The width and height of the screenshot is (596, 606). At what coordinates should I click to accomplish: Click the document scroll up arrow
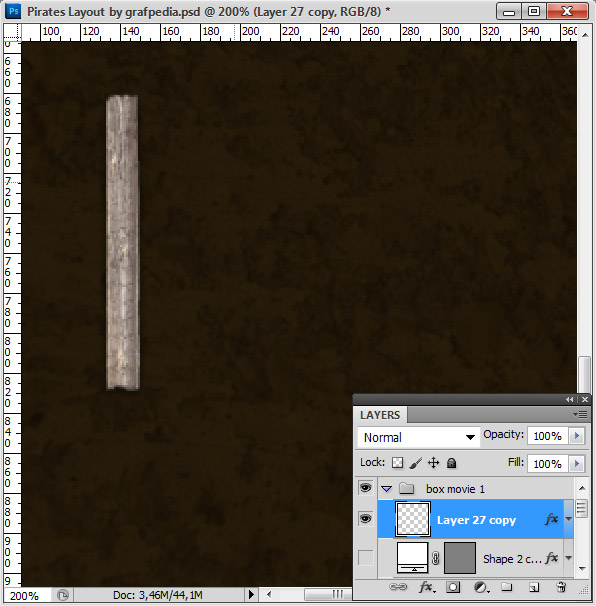[x=585, y=34]
